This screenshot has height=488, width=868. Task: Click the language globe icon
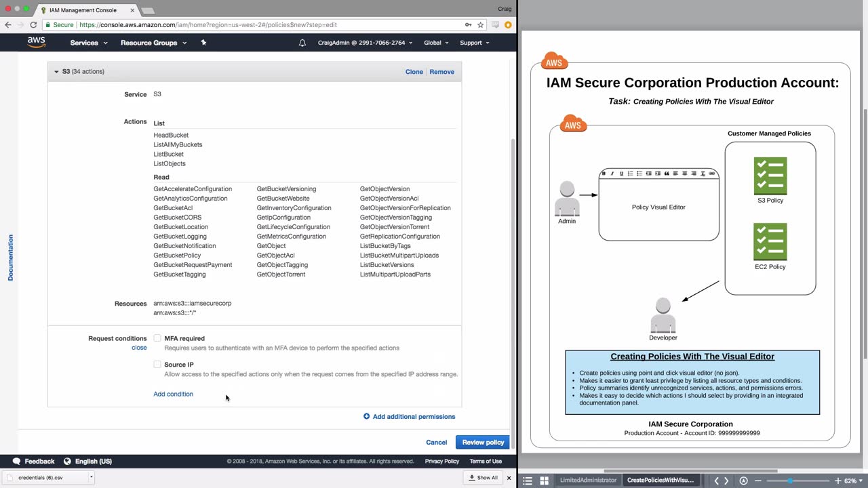point(67,462)
